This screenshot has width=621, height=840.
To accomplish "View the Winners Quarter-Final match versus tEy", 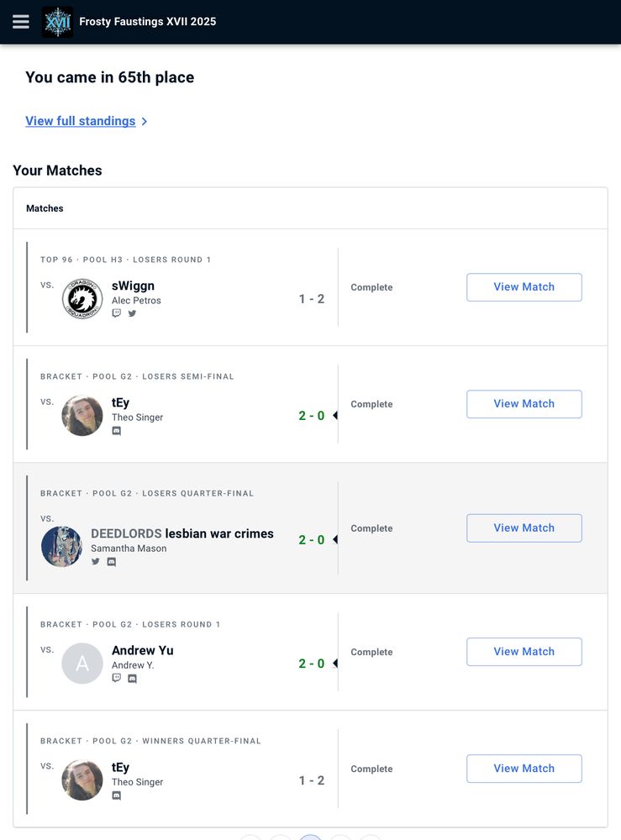I will [524, 769].
